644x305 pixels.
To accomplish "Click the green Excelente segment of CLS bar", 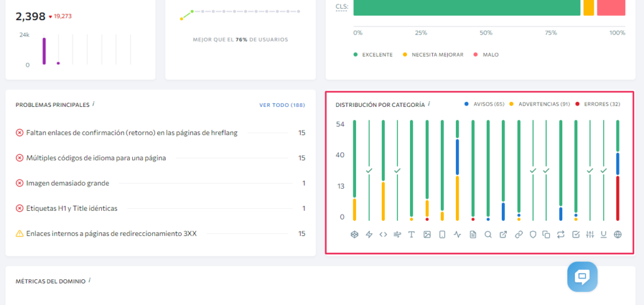I will point(467,8).
